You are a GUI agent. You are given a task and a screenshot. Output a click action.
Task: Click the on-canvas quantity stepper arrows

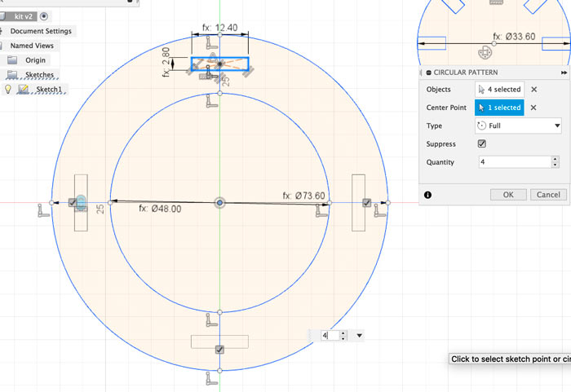coord(343,336)
